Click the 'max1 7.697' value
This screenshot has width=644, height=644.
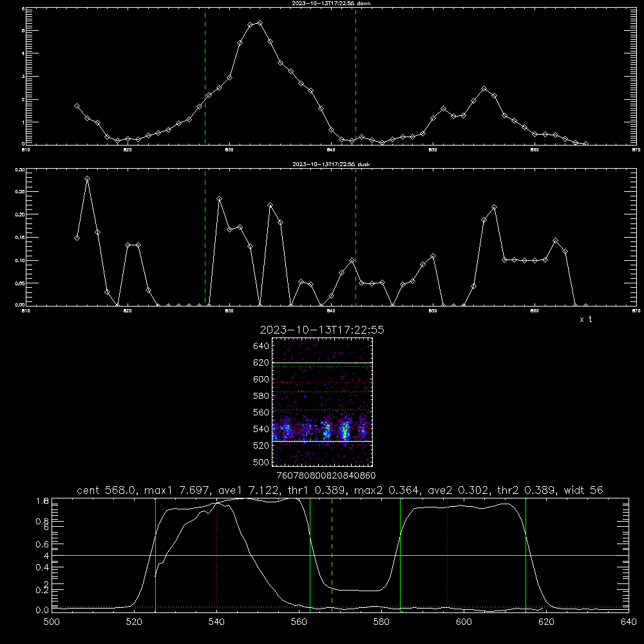pyautogui.click(x=177, y=490)
